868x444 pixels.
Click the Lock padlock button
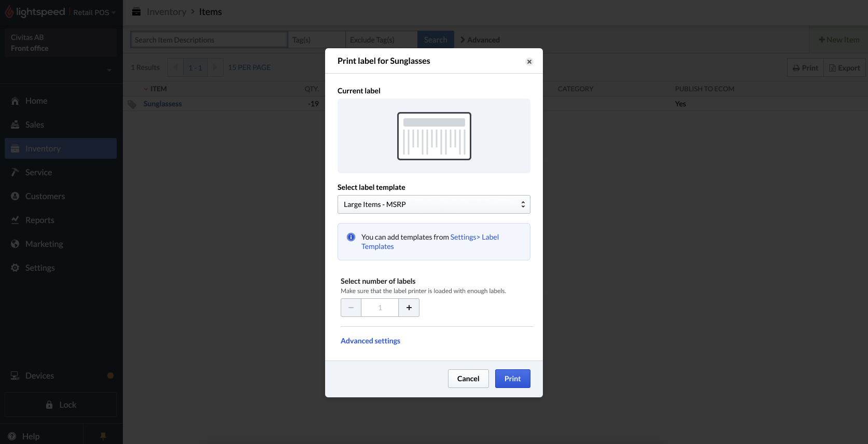click(x=61, y=405)
